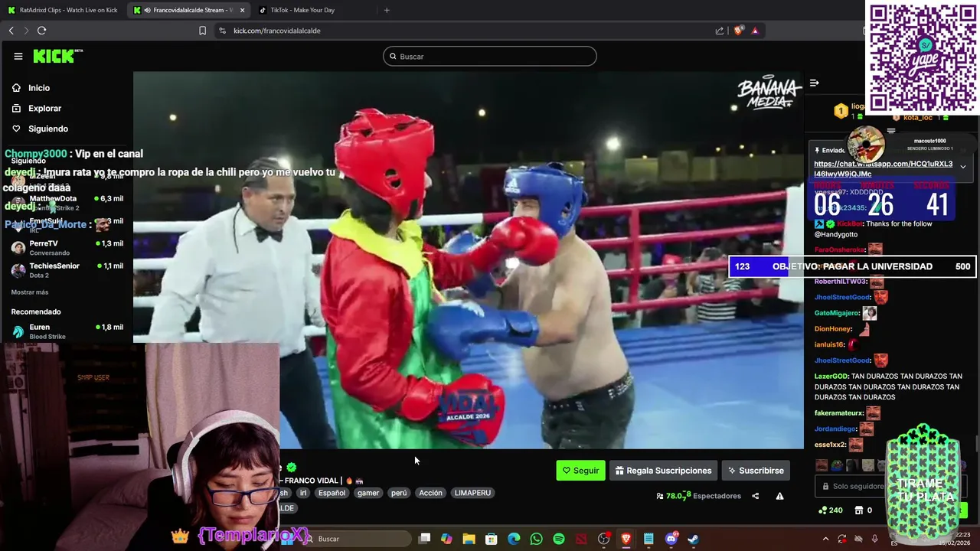The height and width of the screenshot is (551, 980).
Task: Share the stream via share icon
Action: tap(755, 496)
